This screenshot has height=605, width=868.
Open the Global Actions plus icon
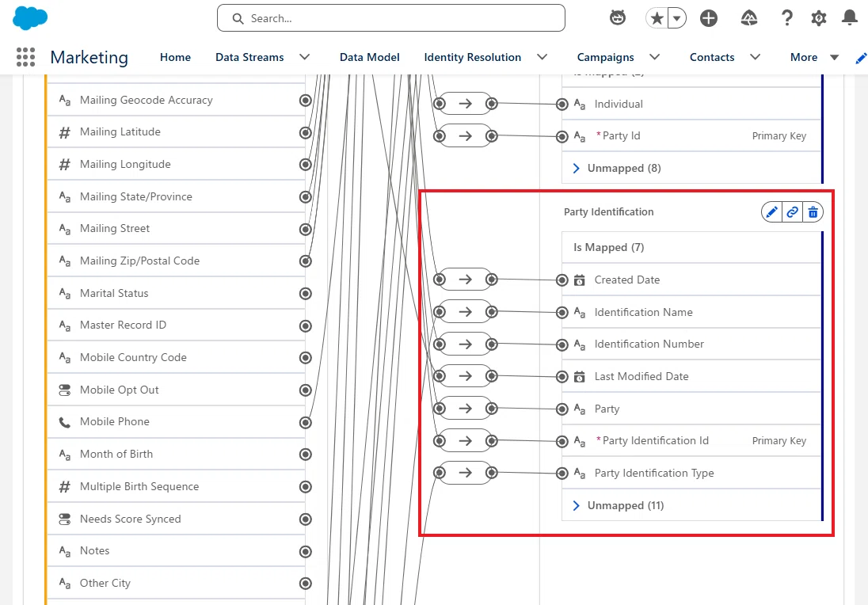(x=709, y=18)
